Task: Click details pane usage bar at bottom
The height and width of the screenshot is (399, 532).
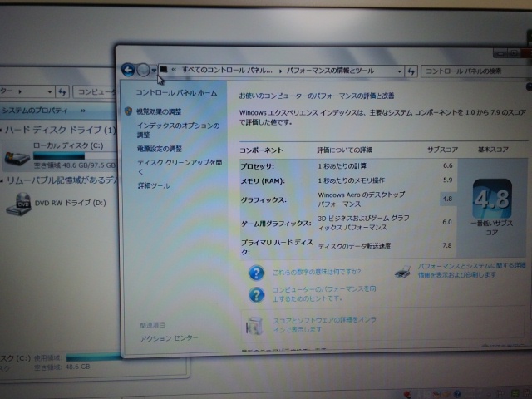Action: pos(94,357)
